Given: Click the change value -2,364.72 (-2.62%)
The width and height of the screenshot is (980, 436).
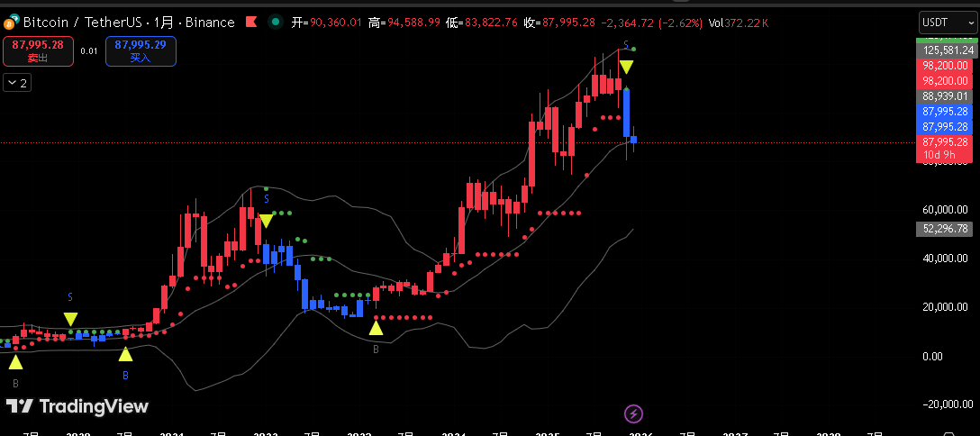Looking at the screenshot, I should tap(652, 23).
